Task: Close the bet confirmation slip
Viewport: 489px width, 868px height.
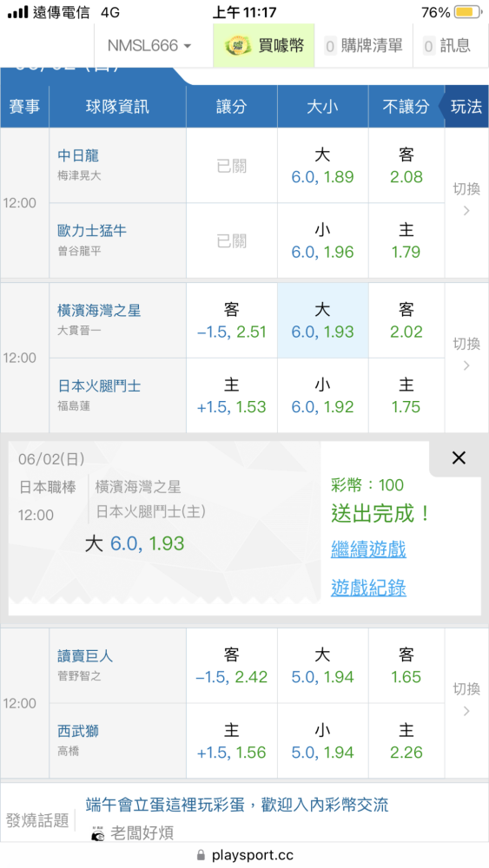Action: [459, 457]
